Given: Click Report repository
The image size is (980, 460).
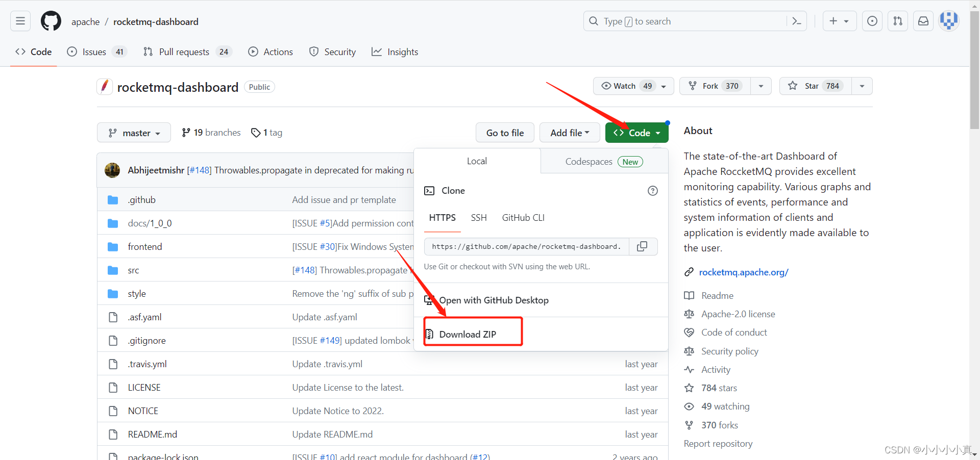Looking at the screenshot, I should (718, 444).
